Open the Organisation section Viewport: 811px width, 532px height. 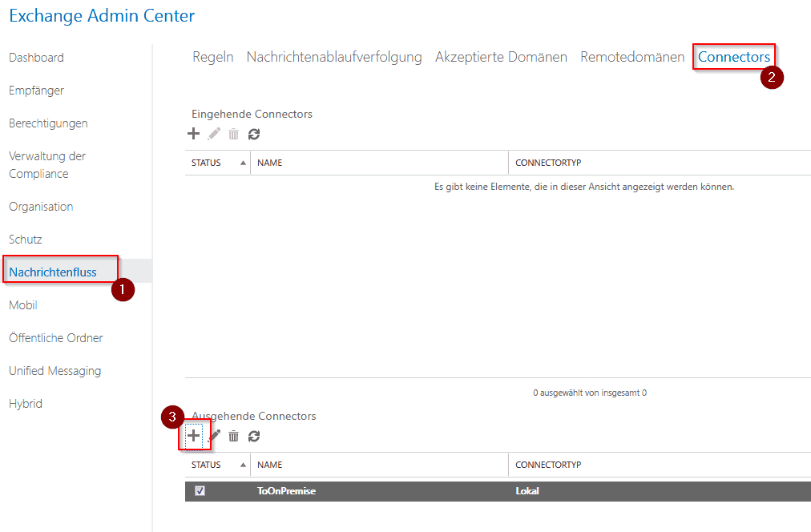click(x=41, y=207)
